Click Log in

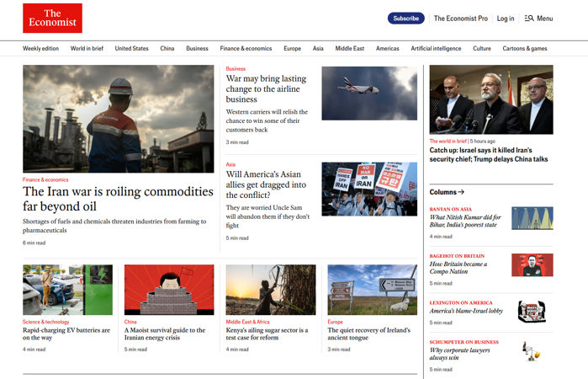[506, 18]
